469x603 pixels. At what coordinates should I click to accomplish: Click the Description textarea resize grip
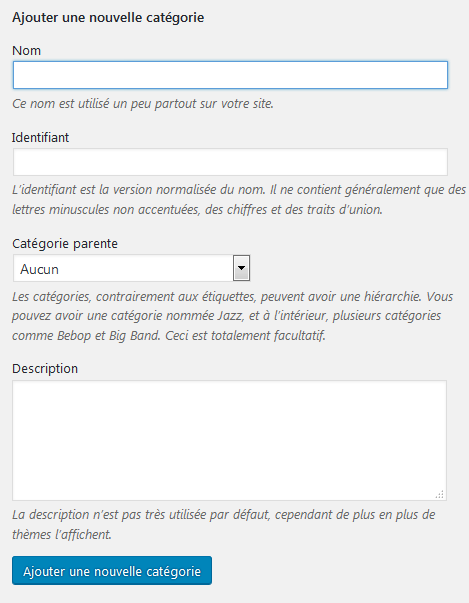pyautogui.click(x=440, y=494)
